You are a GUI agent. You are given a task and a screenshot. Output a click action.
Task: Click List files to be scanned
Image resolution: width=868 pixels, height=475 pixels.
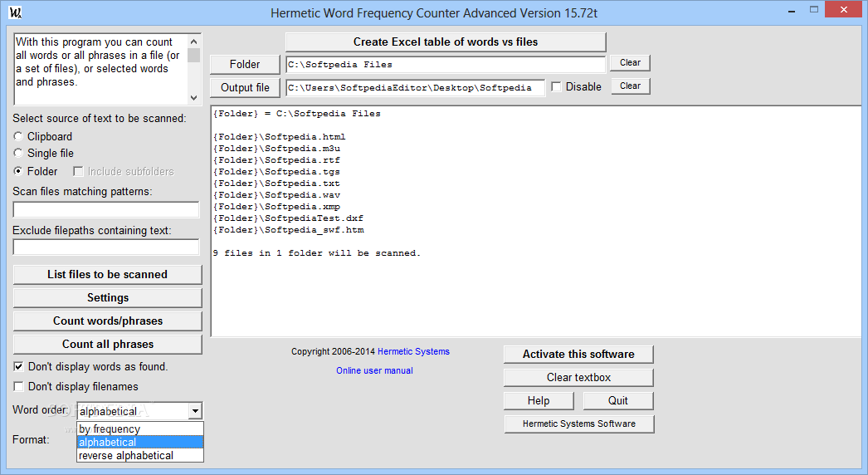point(107,274)
